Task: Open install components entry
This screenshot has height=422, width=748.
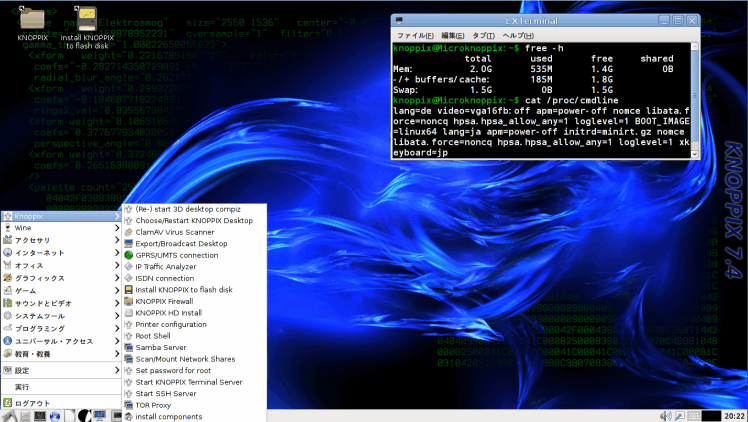Action: click(x=195, y=417)
